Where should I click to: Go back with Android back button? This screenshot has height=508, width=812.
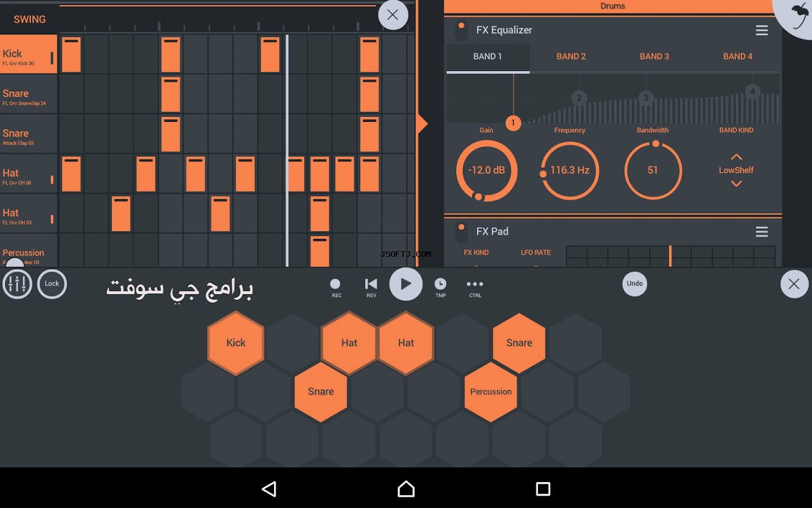tap(270, 489)
